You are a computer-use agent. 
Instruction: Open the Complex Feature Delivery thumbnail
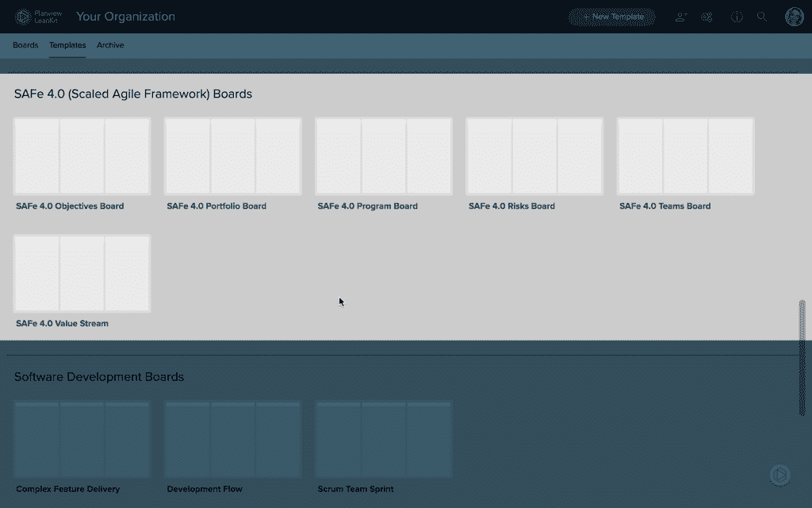pyautogui.click(x=82, y=439)
